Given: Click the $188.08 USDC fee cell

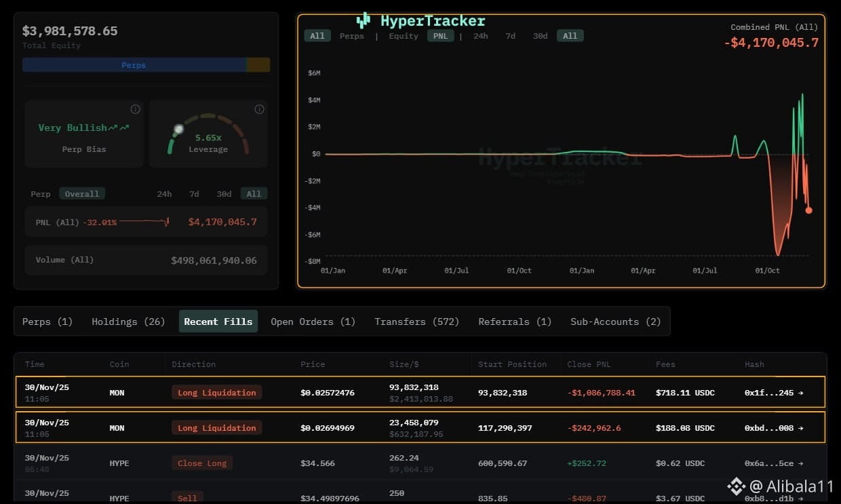Looking at the screenshot, I should click(685, 428).
